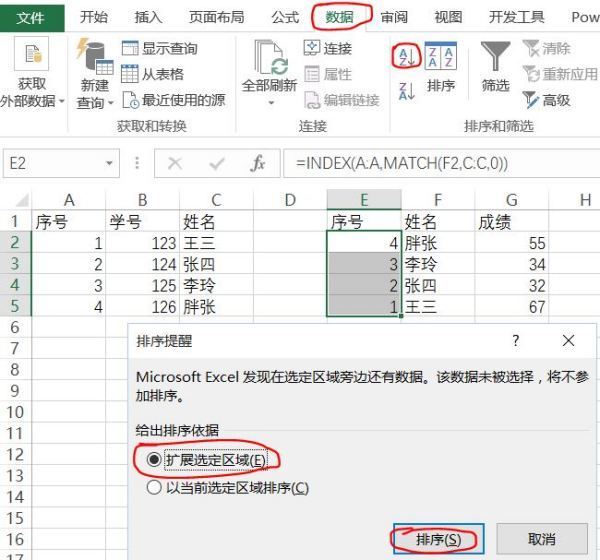Select column C header

pos(216,200)
